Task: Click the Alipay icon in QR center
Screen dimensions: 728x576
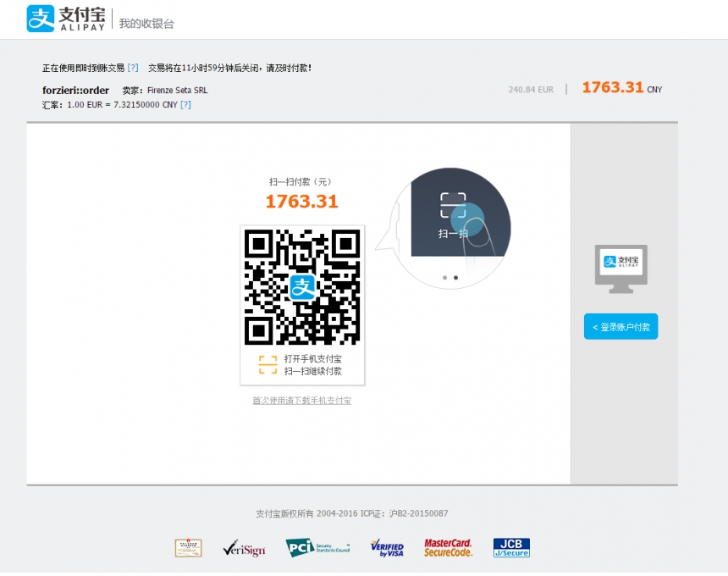Action: [302, 287]
